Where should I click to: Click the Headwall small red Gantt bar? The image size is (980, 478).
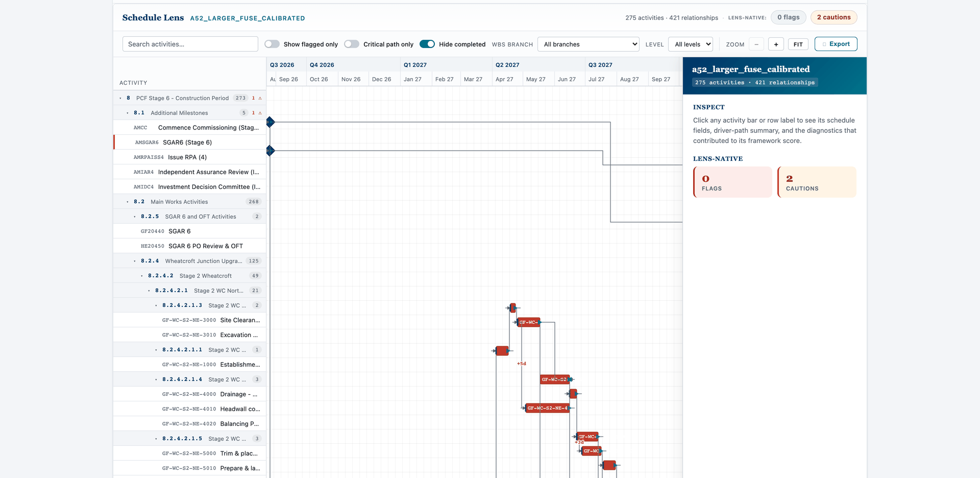click(x=573, y=394)
